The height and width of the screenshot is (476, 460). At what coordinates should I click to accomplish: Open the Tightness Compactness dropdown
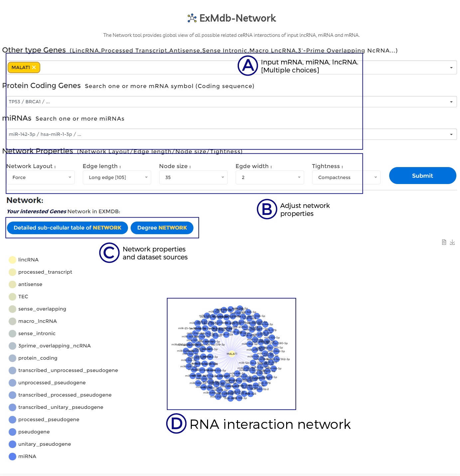point(346,177)
